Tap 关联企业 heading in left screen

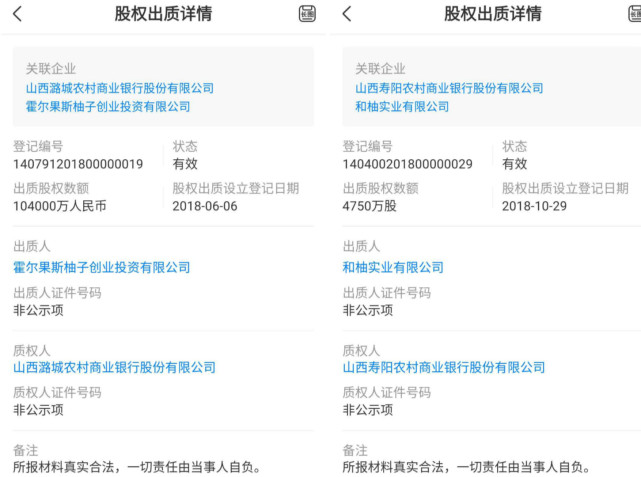51,69
